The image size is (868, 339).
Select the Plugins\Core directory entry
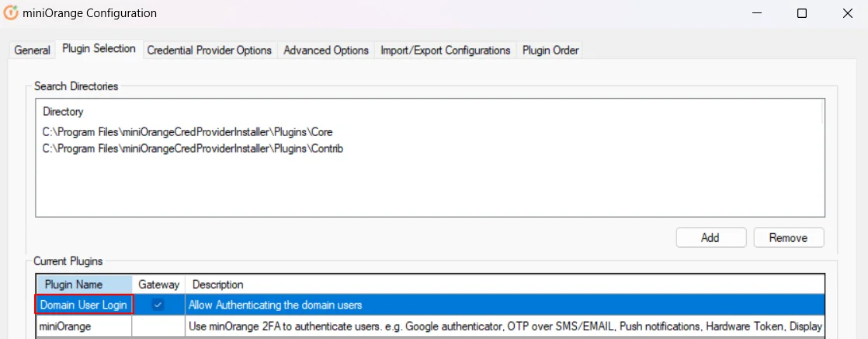point(188,133)
